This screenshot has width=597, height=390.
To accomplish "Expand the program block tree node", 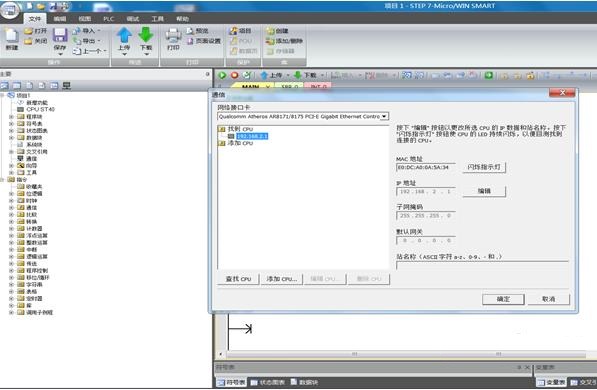I will coord(11,117).
